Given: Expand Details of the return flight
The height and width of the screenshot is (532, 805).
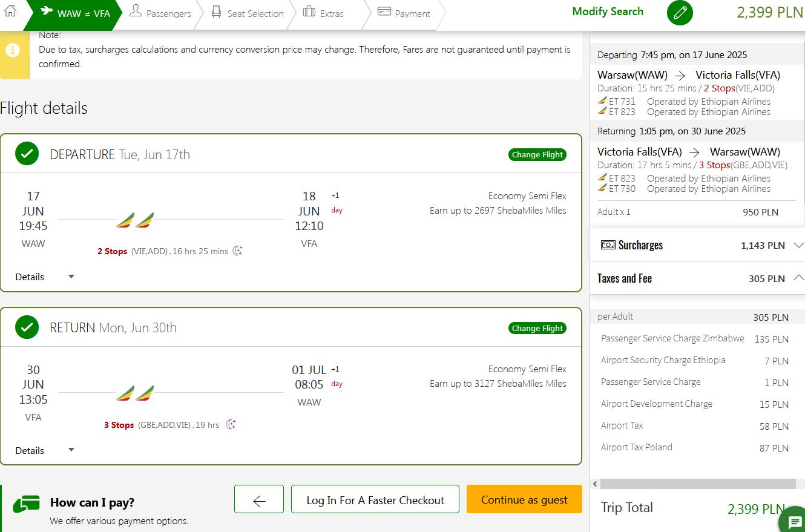Looking at the screenshot, I should [x=45, y=450].
